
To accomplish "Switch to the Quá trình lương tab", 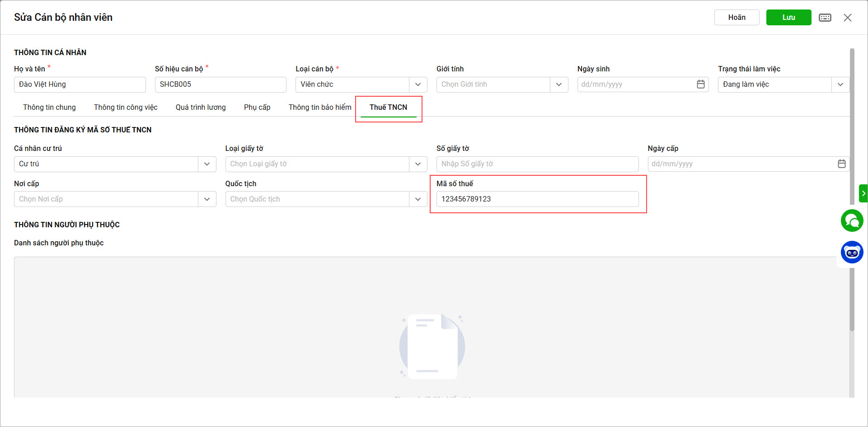I will 201,108.
